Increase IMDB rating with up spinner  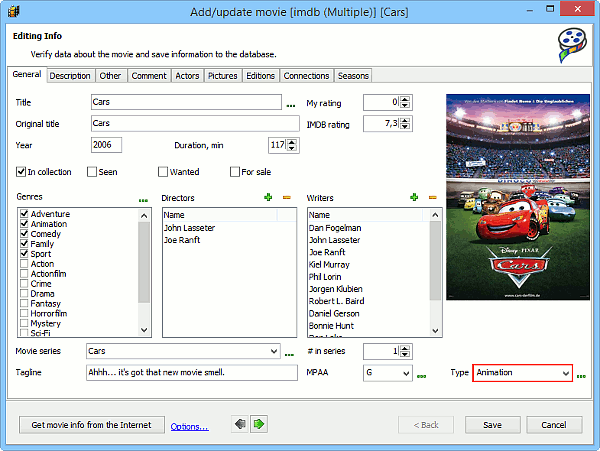click(x=405, y=121)
